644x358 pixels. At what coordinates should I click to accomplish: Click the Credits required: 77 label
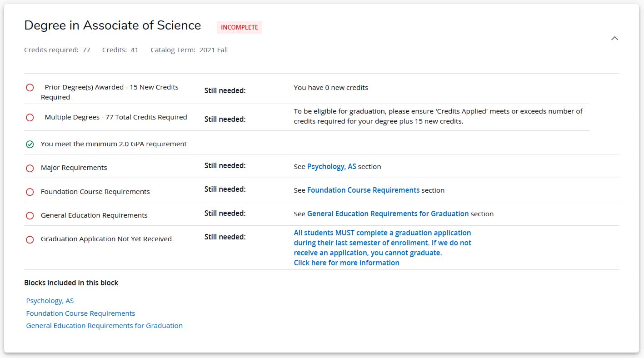pos(57,50)
